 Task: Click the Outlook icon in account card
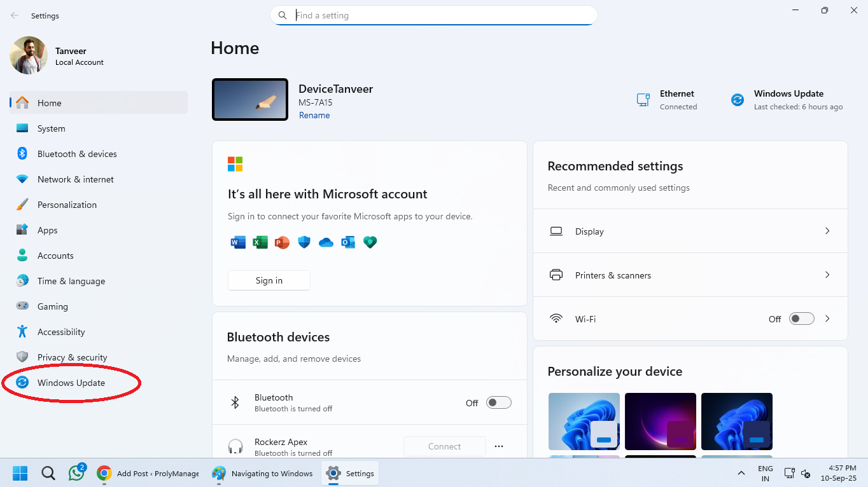coord(348,242)
